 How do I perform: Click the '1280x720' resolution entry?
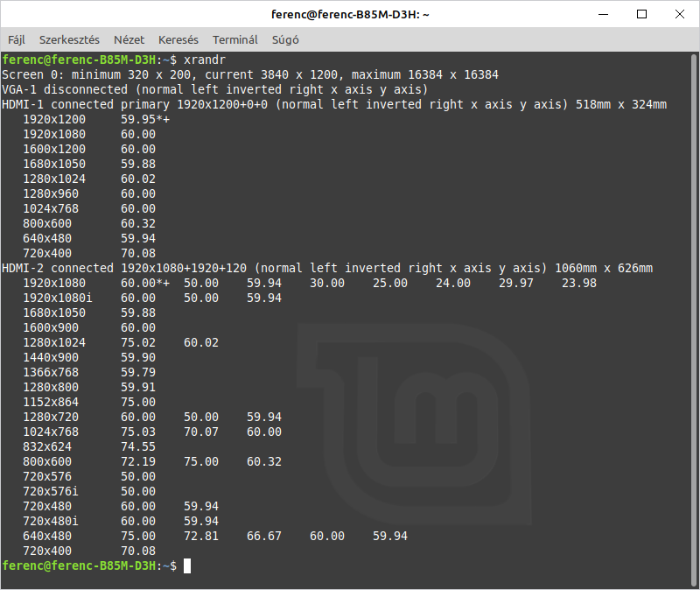point(51,418)
